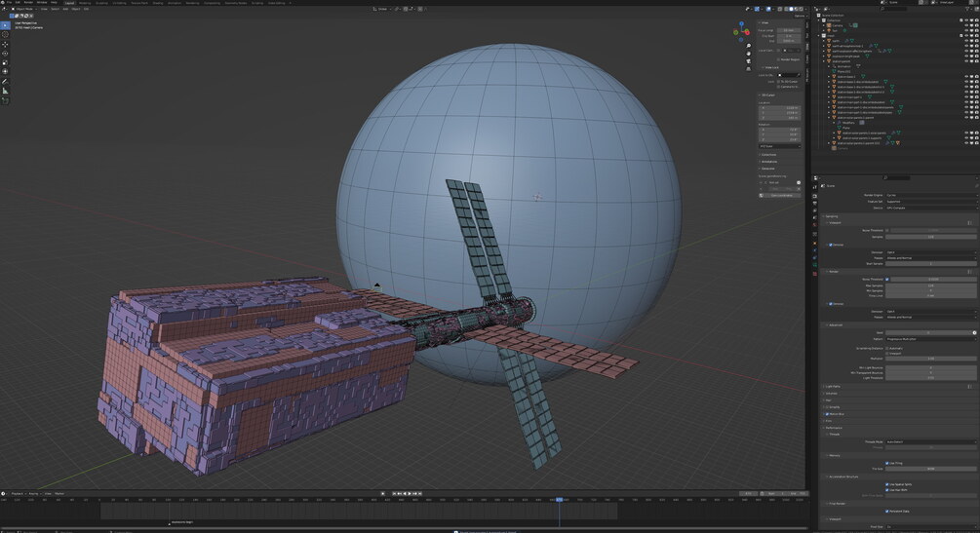Open the timeline Keying menu
Viewport: 980px width, 533px height.
(34, 494)
